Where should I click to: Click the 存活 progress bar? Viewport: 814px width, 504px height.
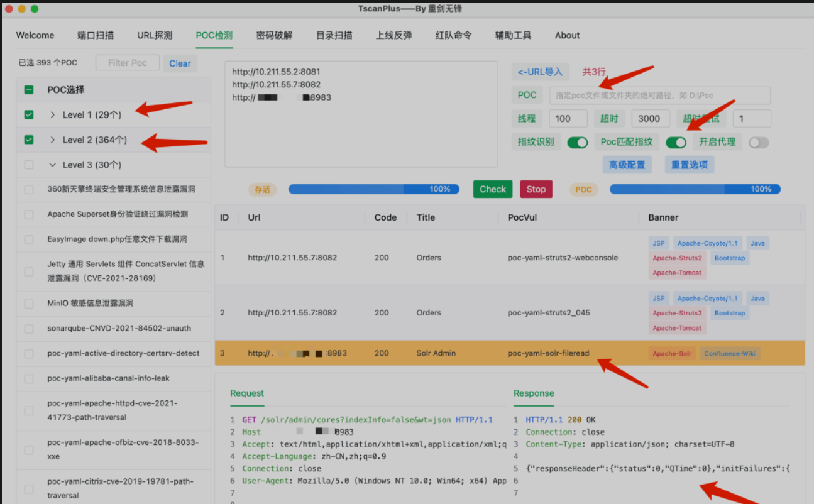373,189
